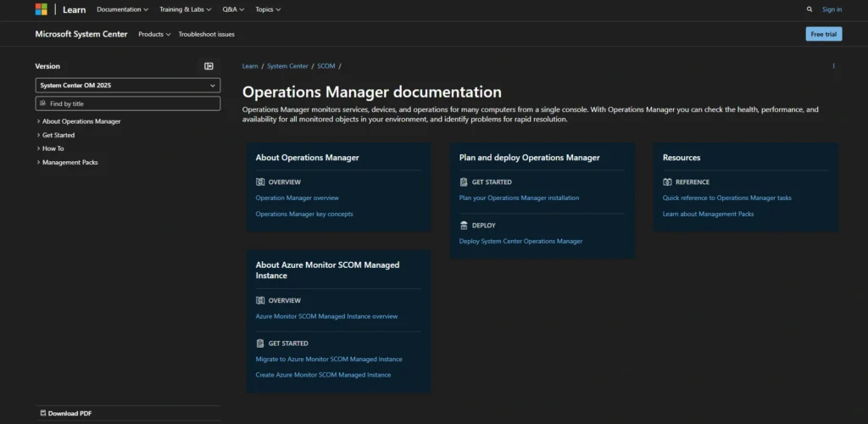The image size is (868, 424).
Task: Open Quick reference to Operations Manager tasks
Action: (x=726, y=198)
